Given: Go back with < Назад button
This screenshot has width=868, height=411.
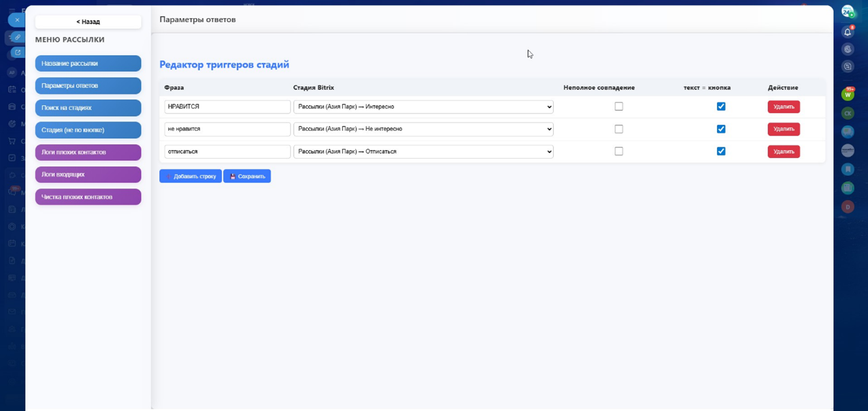Looking at the screenshot, I should pyautogui.click(x=88, y=22).
